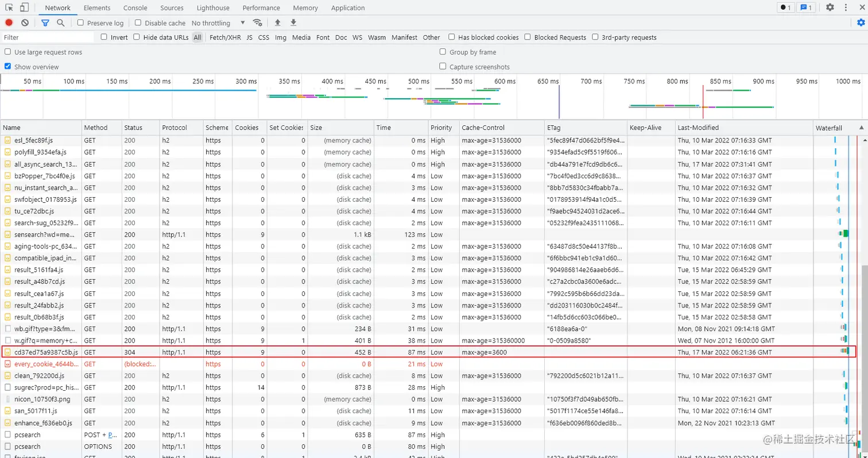Filter requests by Font type
Image resolution: width=868 pixels, height=458 pixels.
click(323, 37)
